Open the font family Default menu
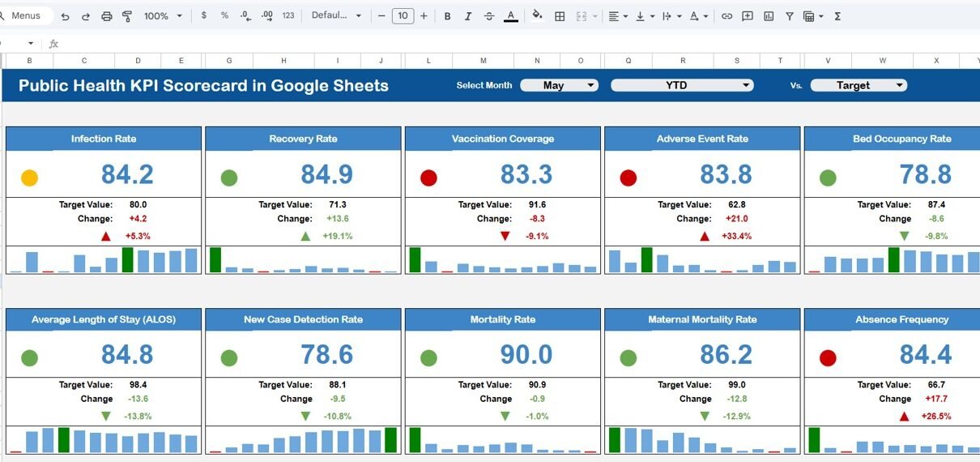This screenshot has height=462, width=980. 336,16
